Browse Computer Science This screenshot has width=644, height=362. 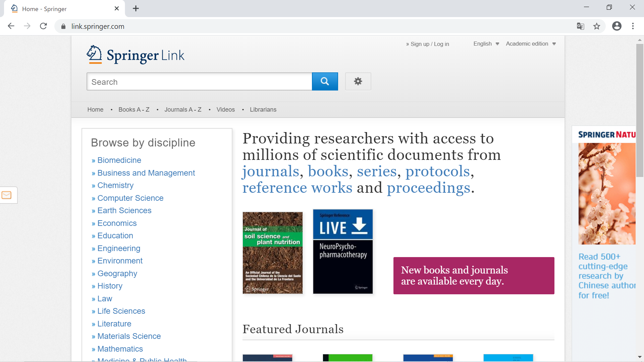130,198
